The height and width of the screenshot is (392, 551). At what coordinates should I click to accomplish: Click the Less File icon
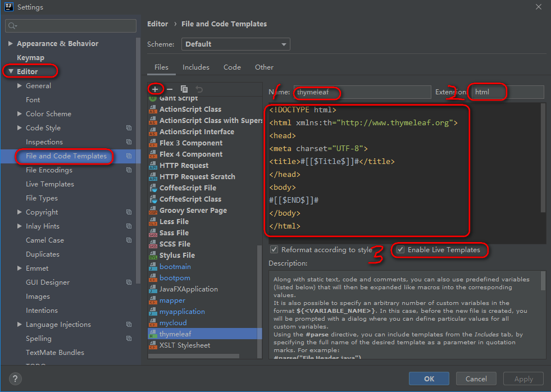pyautogui.click(x=153, y=222)
